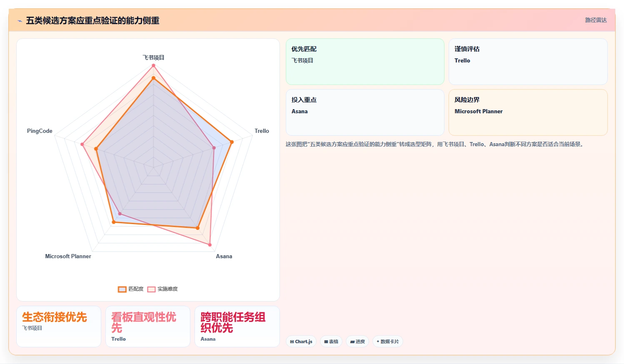Open the 优先匹配 card
The image size is (624, 364).
tap(365, 62)
